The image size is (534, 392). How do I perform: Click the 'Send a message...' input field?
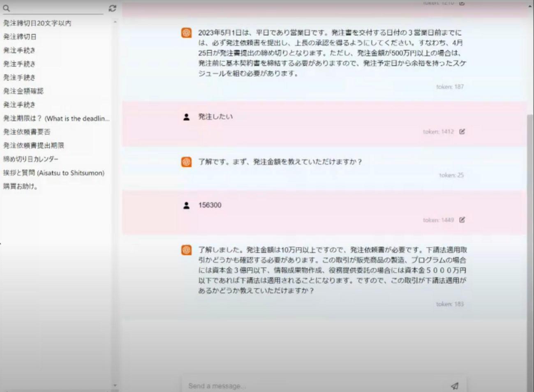312,385
